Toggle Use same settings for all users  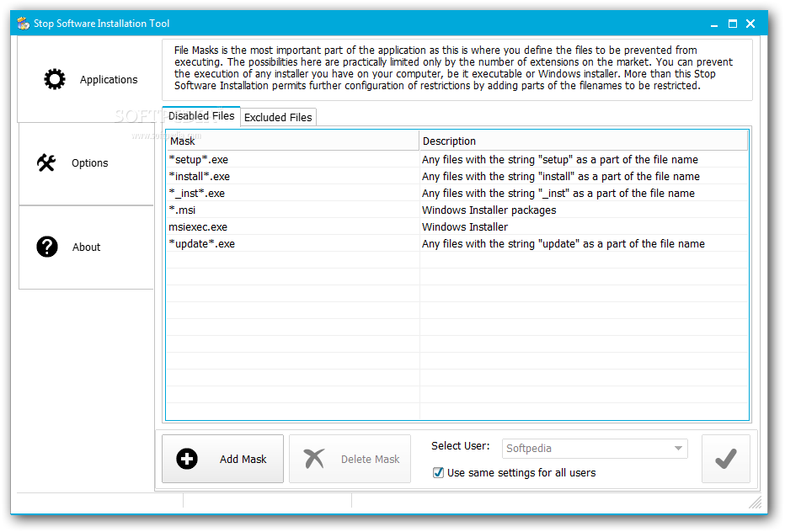[438, 472]
